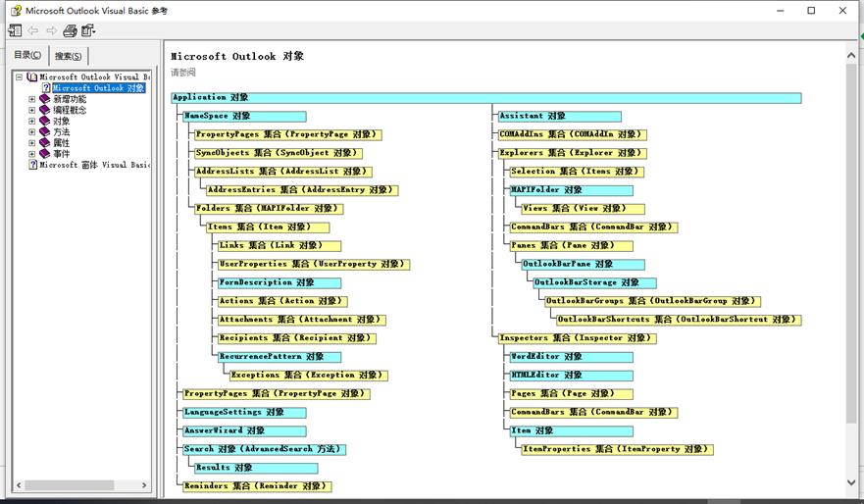Image resolution: width=864 pixels, height=504 pixels.
Task: Open the AnswerWizard 对象 topic
Action: [x=244, y=430]
